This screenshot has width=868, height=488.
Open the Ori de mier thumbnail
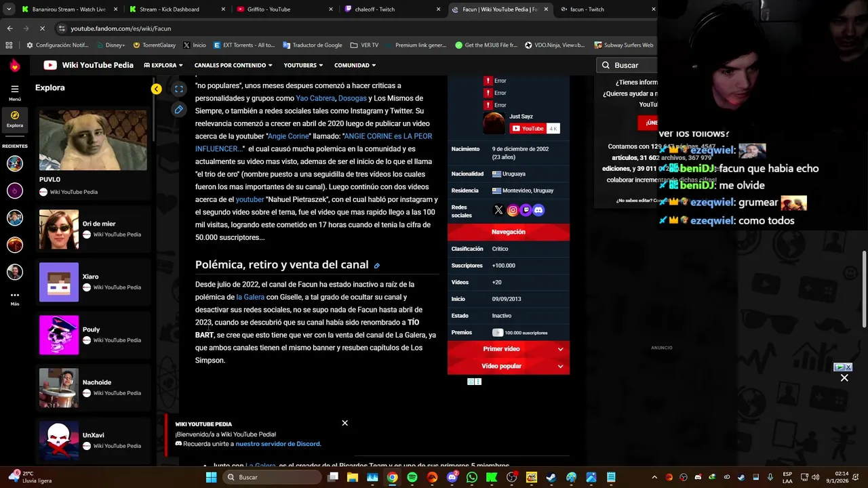click(59, 229)
